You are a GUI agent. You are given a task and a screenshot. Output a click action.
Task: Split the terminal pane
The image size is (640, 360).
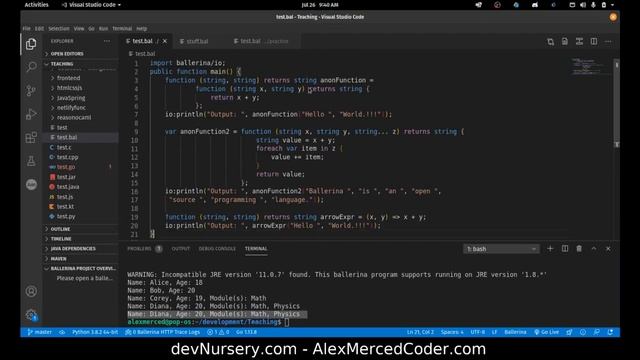pyautogui.click(x=565, y=249)
